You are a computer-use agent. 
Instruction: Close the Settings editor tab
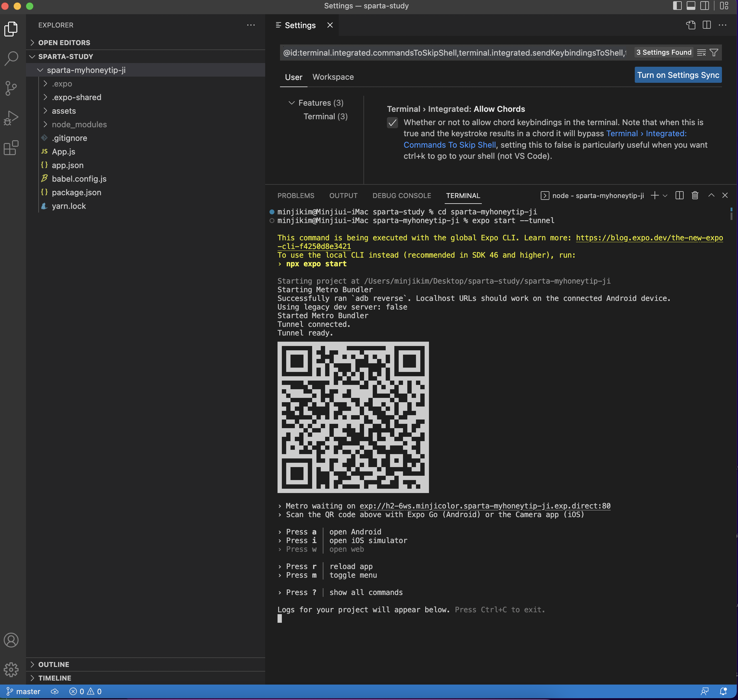pyautogui.click(x=330, y=25)
